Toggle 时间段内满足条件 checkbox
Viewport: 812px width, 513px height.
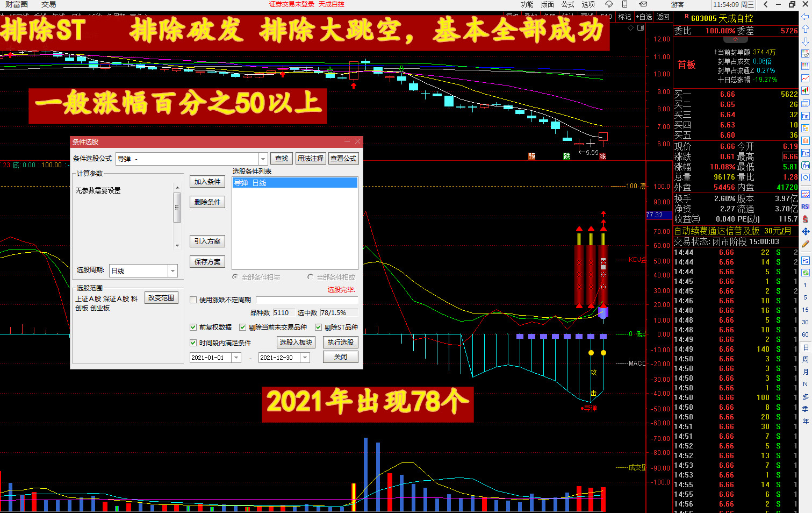pos(193,343)
